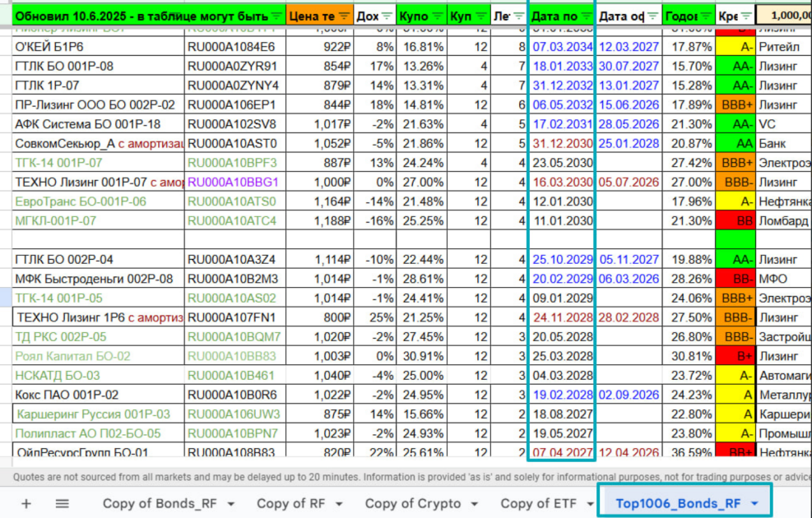Screen dimensions: 812x518
Task: Select yield cell '28.26%'
Action: coord(689,279)
